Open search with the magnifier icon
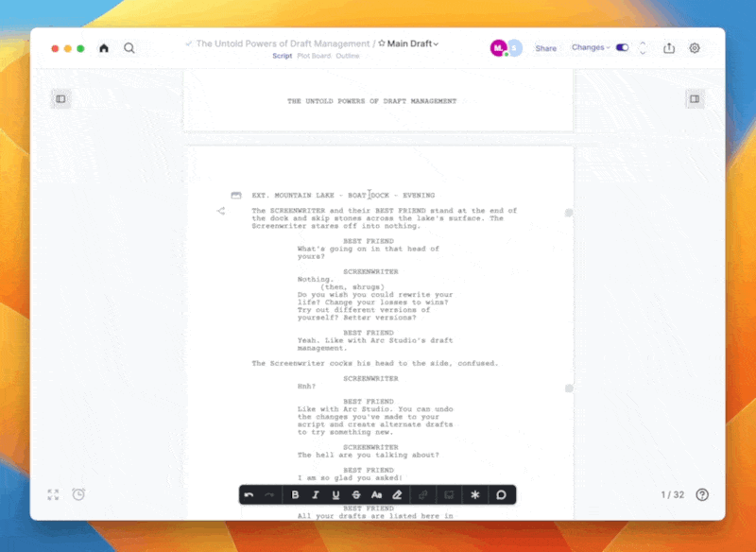 pyautogui.click(x=129, y=48)
